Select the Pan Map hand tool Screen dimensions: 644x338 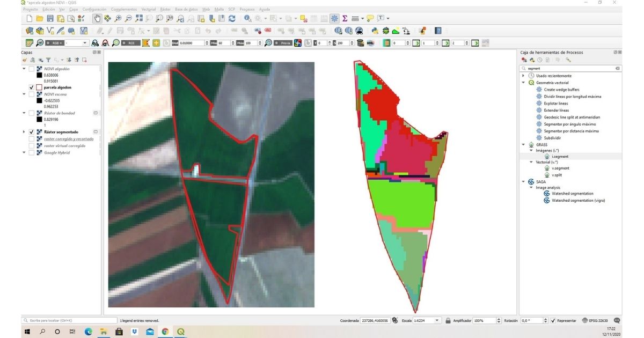pos(97,18)
